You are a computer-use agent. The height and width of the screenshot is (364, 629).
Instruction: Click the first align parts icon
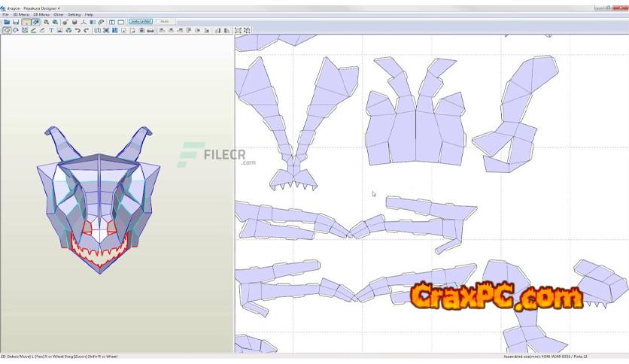point(162,30)
